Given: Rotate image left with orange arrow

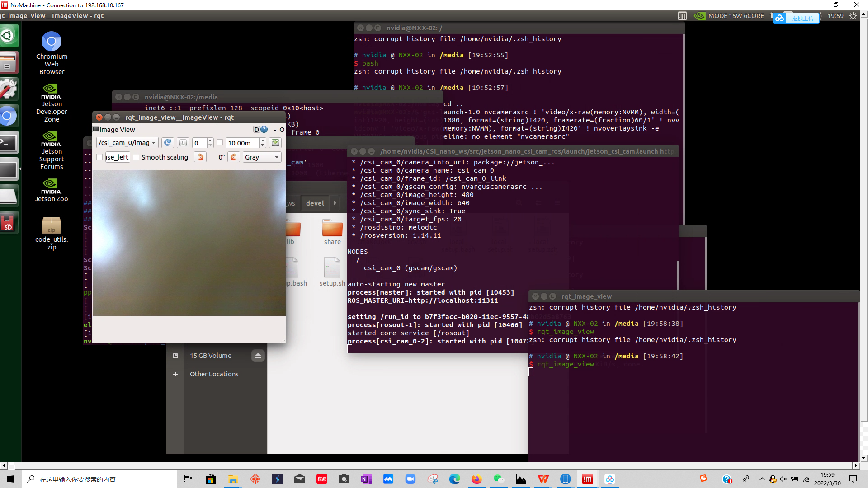Looking at the screenshot, I should coord(200,157).
